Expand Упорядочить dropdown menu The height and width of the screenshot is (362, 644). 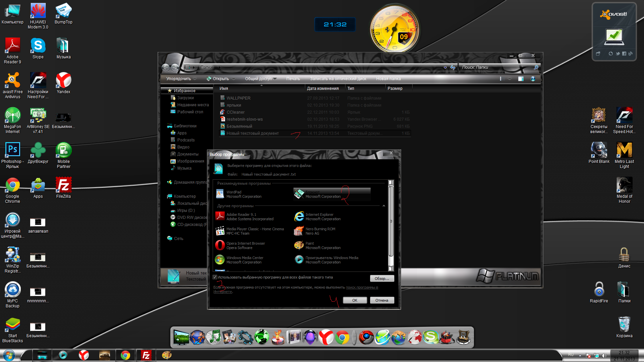[x=181, y=79]
